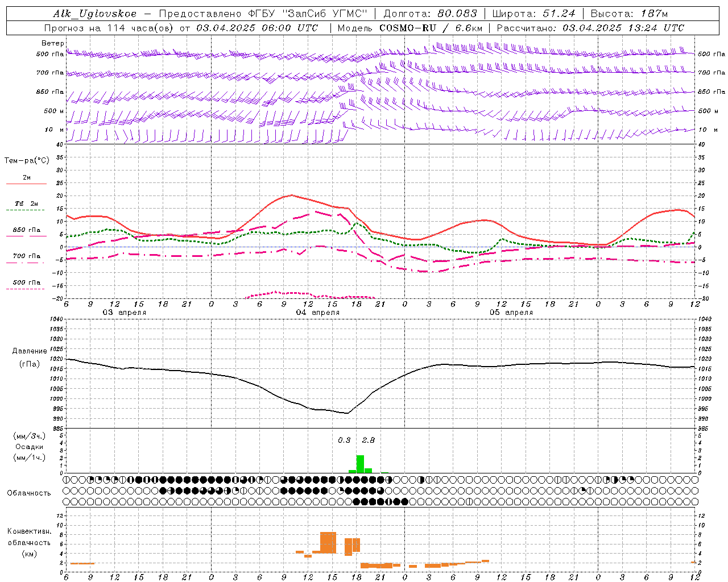Click the model name COSMO-RU / 6.6км
The image size is (728, 582).
pos(431,28)
